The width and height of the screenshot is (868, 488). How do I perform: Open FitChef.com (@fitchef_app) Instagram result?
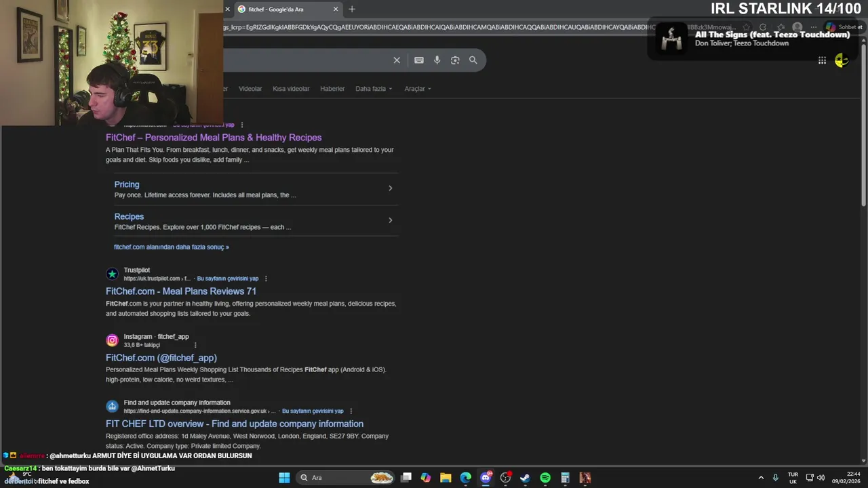[x=161, y=358]
